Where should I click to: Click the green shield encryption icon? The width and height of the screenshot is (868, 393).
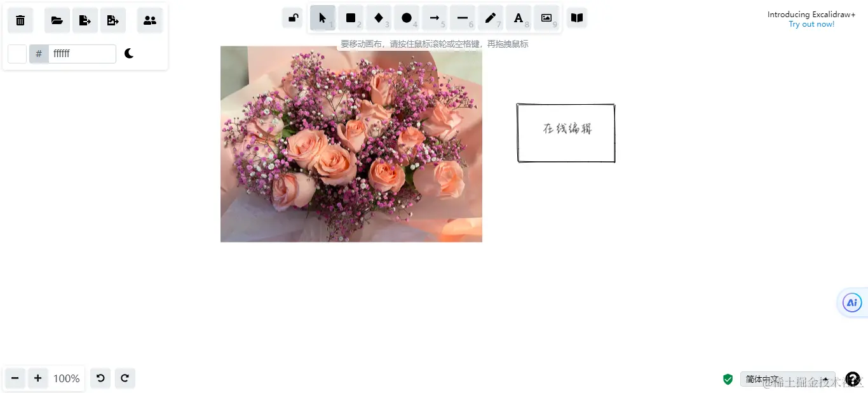(x=728, y=379)
